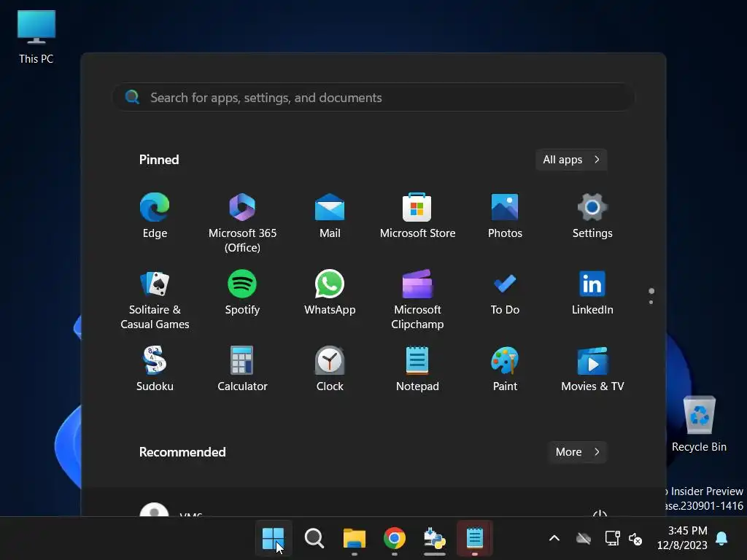Start Solitaire & Casual Games
The image size is (747, 560).
[x=155, y=300]
